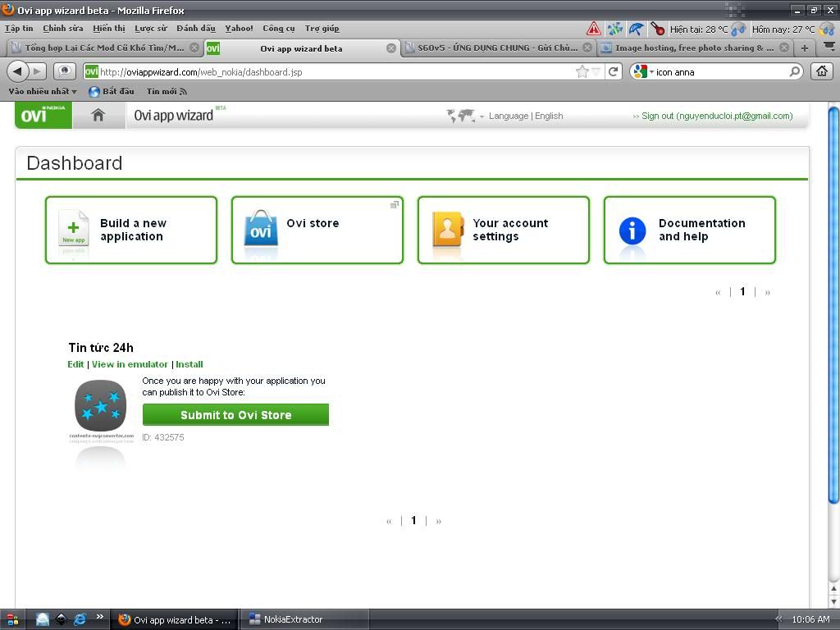Open NokiaExtractor from the taskbar
840x630 pixels.
point(304,619)
